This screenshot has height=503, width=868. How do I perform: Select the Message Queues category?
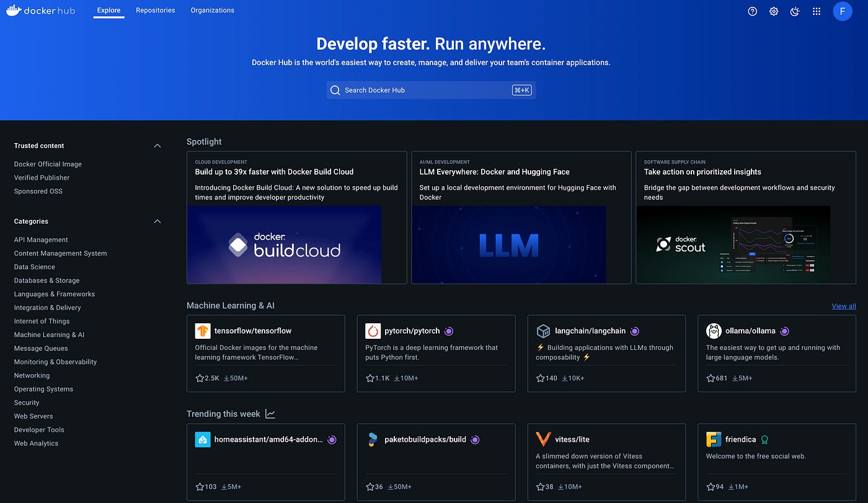pos(41,349)
